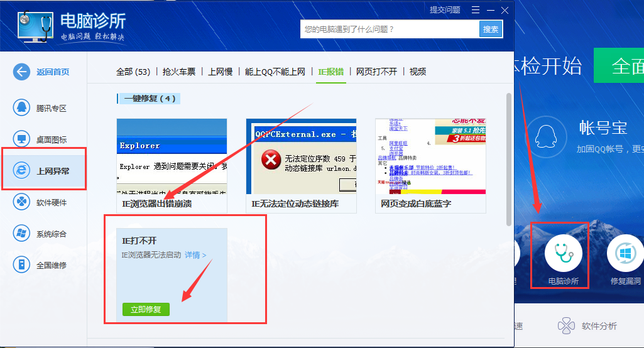
Task: Click the 一键修复 (4) section header
Action: point(149,99)
